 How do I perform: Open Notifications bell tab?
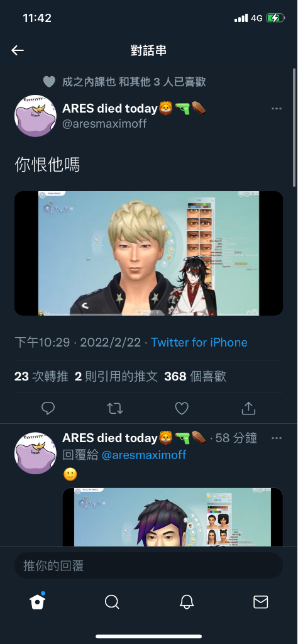tap(186, 602)
